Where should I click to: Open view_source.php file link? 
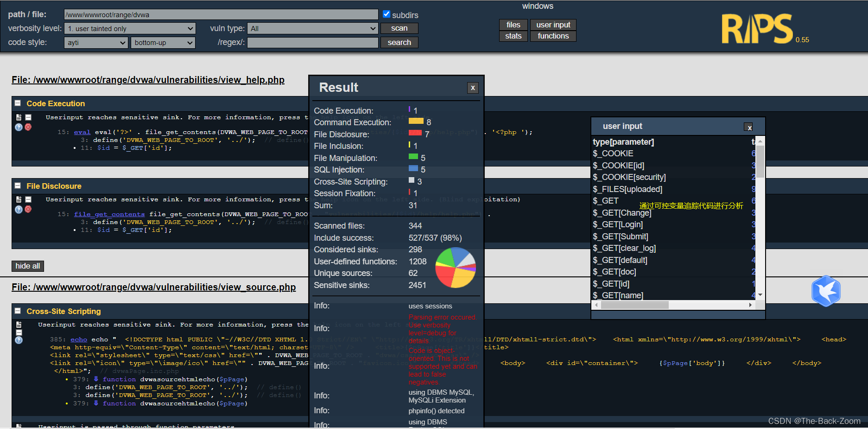tap(153, 287)
